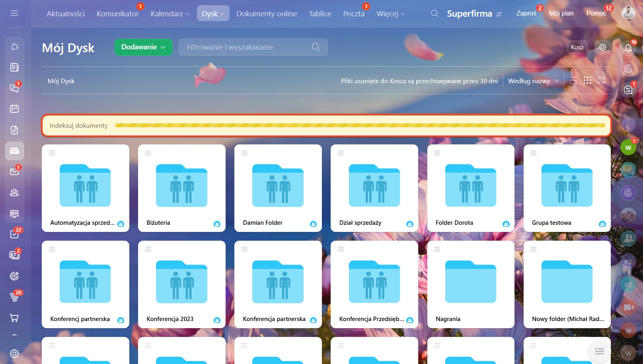Open search magnifier in the top bar

(435, 14)
